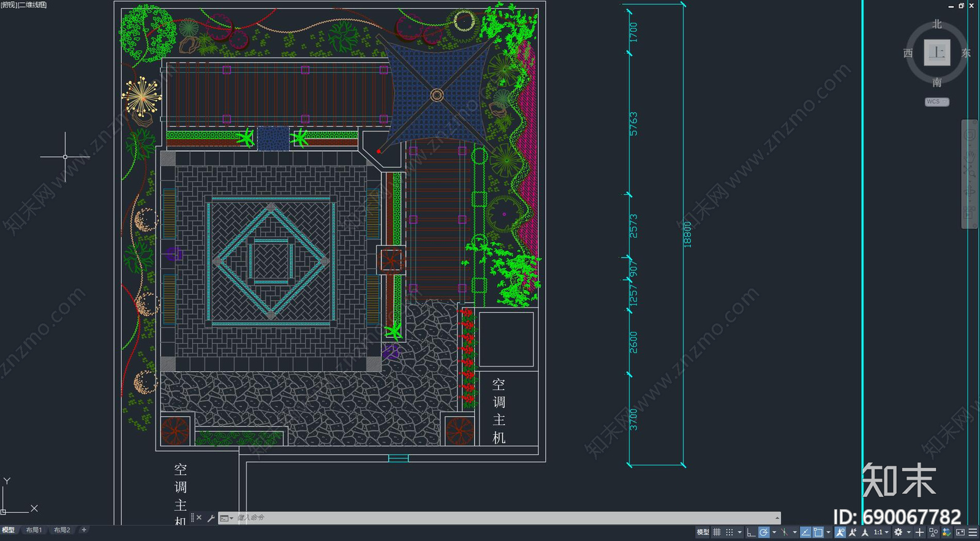Open object snap options dropdown arrow
The image size is (980, 541).
coord(829,532)
